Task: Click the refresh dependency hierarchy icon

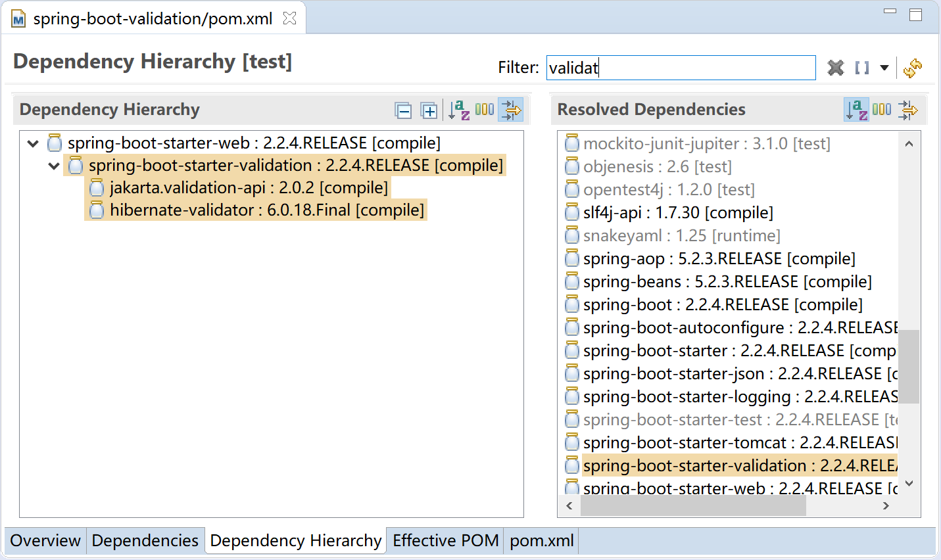Action: click(x=912, y=68)
